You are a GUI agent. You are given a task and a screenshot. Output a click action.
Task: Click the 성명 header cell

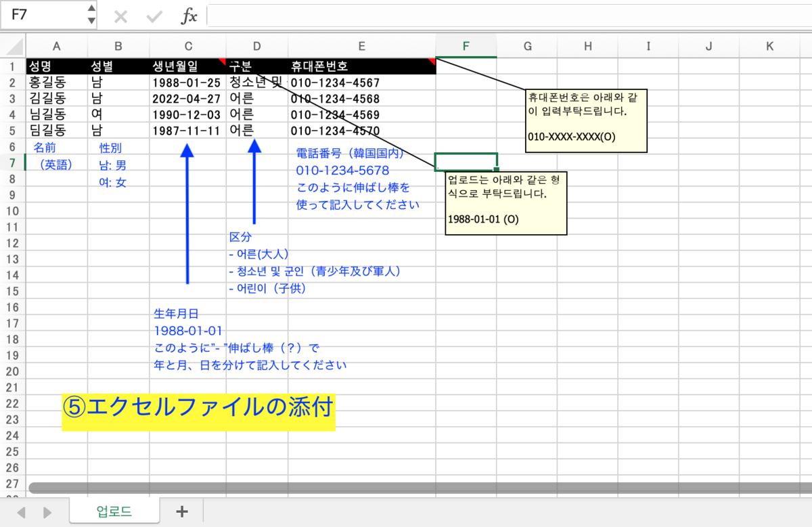57,66
